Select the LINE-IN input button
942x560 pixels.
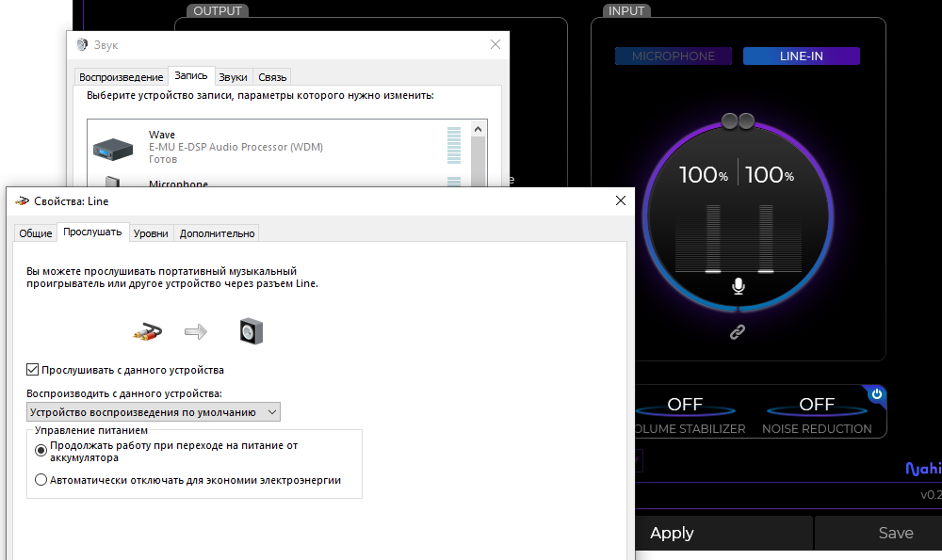pos(801,56)
